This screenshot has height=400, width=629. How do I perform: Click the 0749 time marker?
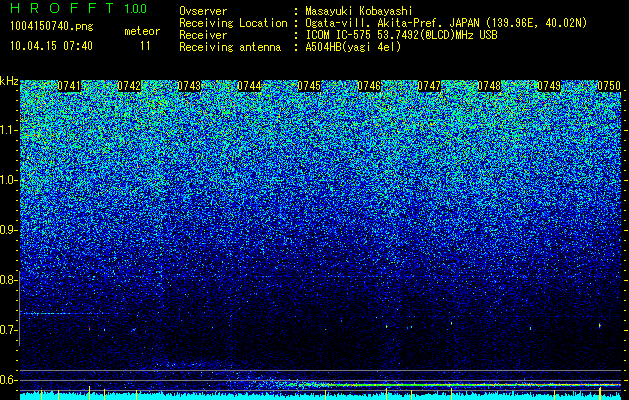pos(549,86)
